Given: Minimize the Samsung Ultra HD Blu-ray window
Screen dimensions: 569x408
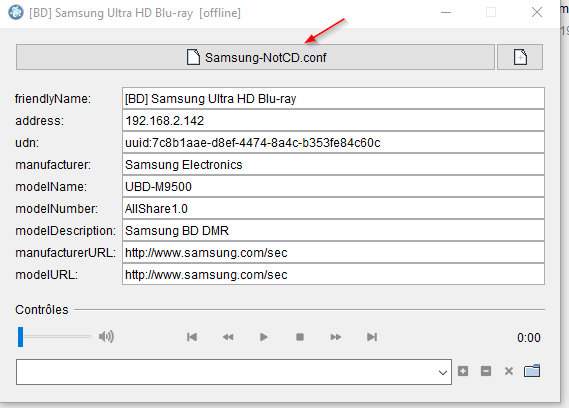Looking at the screenshot, I should [446, 12].
